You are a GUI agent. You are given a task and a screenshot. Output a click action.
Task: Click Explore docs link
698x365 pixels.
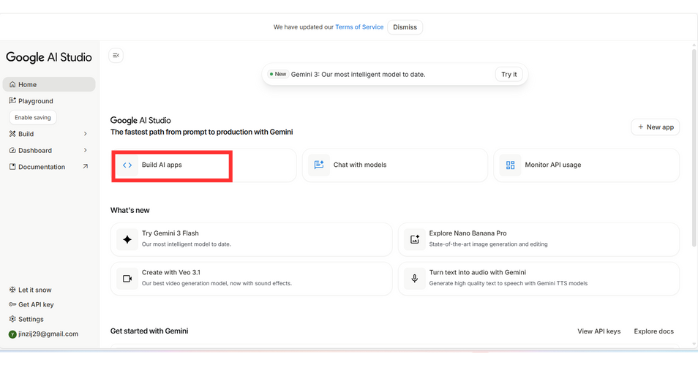[x=653, y=331]
